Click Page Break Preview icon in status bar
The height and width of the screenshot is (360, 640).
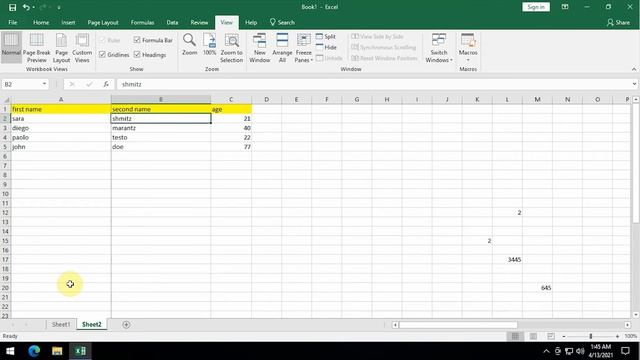tap(551, 336)
